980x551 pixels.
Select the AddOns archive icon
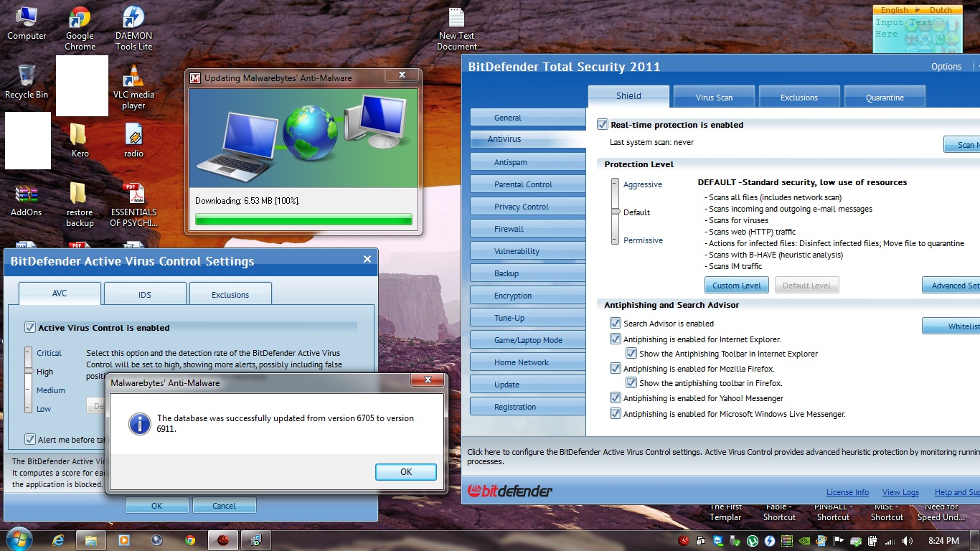27,199
